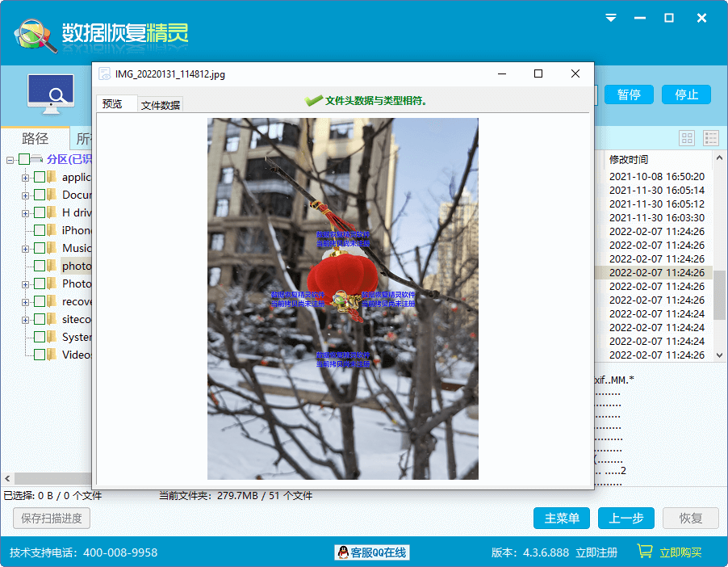Switch to thumbnail grid view icon
The width and height of the screenshot is (728, 567).
click(687, 138)
